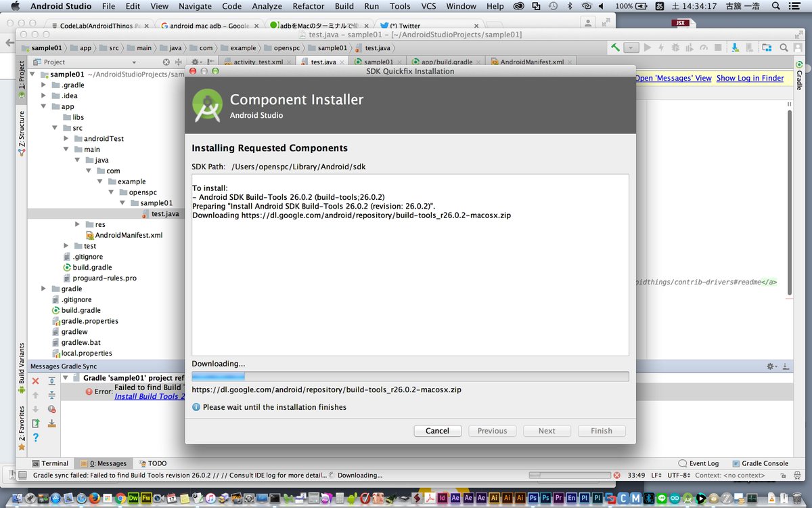The height and width of the screenshot is (508, 812).
Task: Expand the .gradle folder in project tree
Action: (x=44, y=85)
